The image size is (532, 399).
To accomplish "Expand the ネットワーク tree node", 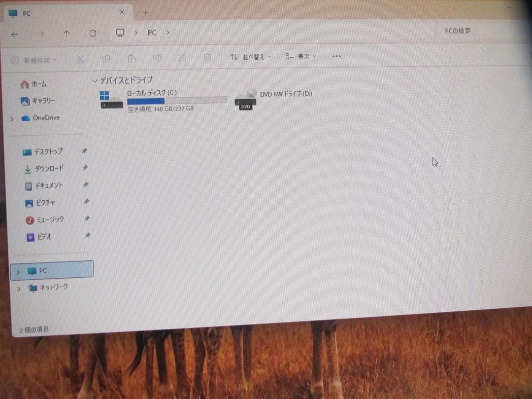I will tap(19, 289).
